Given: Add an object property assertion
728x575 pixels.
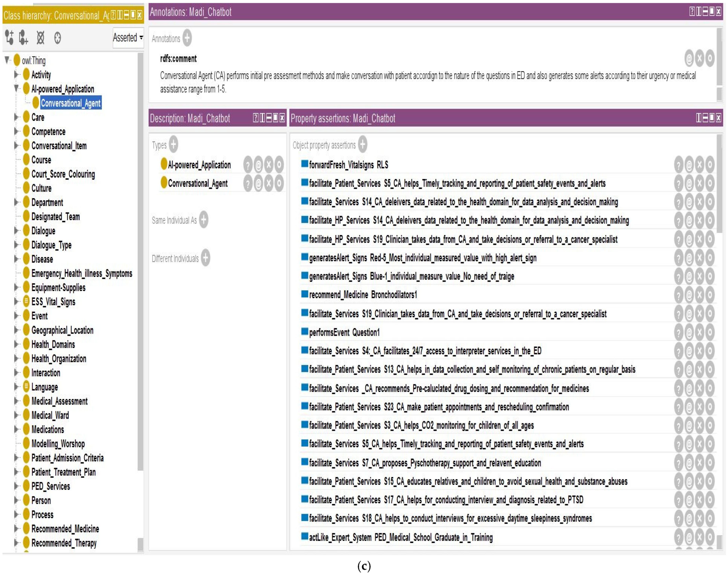Looking at the screenshot, I should [x=363, y=145].
